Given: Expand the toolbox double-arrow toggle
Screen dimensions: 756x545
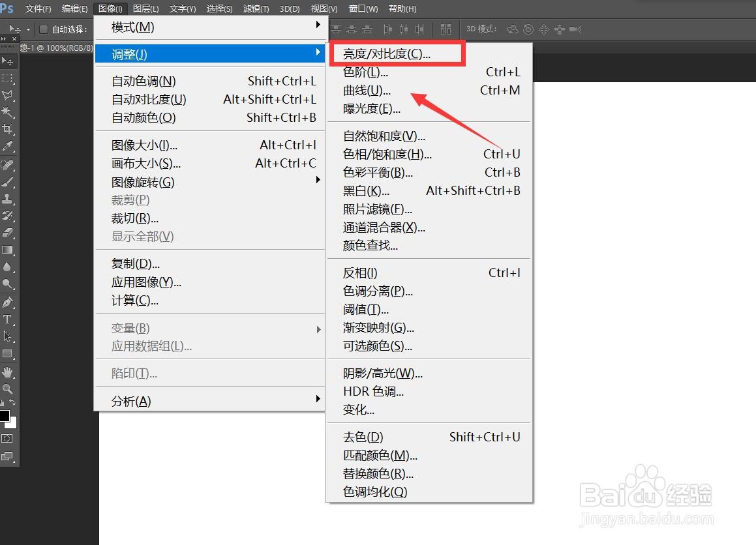Looking at the screenshot, I should pos(4,38).
